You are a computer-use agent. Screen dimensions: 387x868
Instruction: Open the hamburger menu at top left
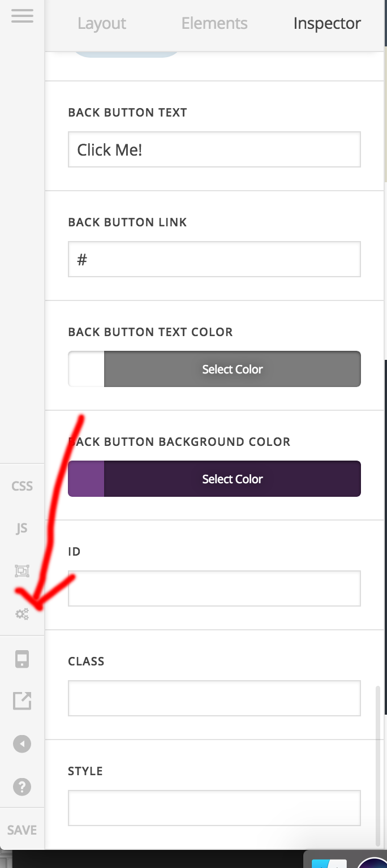point(22,16)
